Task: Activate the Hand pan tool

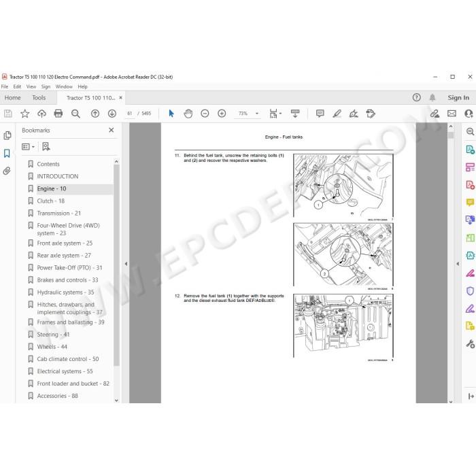Action: coord(188,114)
